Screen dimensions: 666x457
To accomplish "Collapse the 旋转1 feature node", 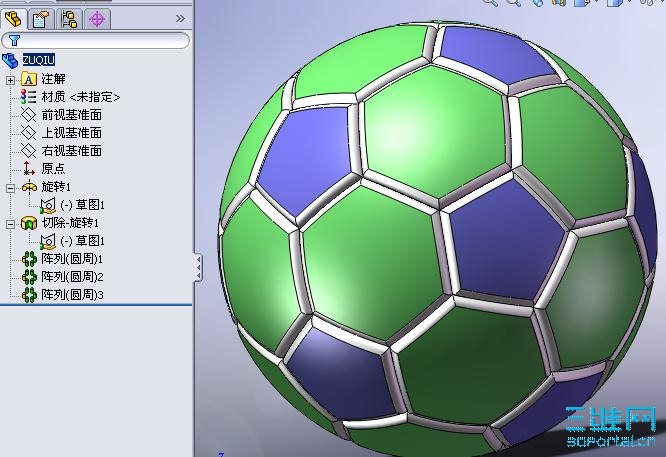I will pyautogui.click(x=10, y=188).
